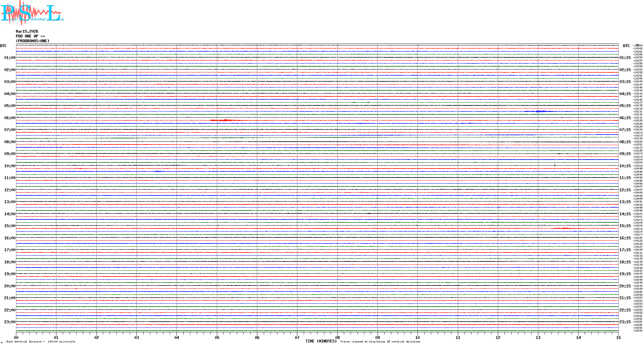Click the 23:00 hour label on left
This screenshot has height=346, width=644.
pyautogui.click(x=10, y=322)
